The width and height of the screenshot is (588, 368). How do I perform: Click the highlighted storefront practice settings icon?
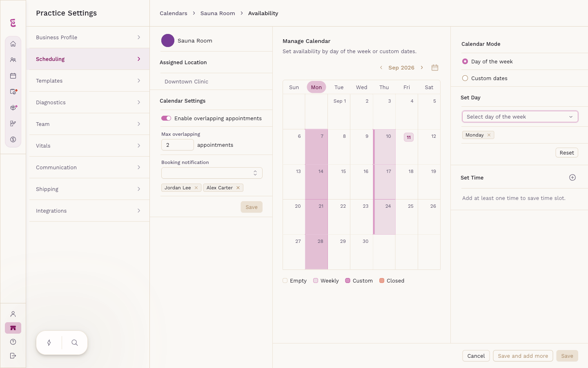tap(13, 328)
